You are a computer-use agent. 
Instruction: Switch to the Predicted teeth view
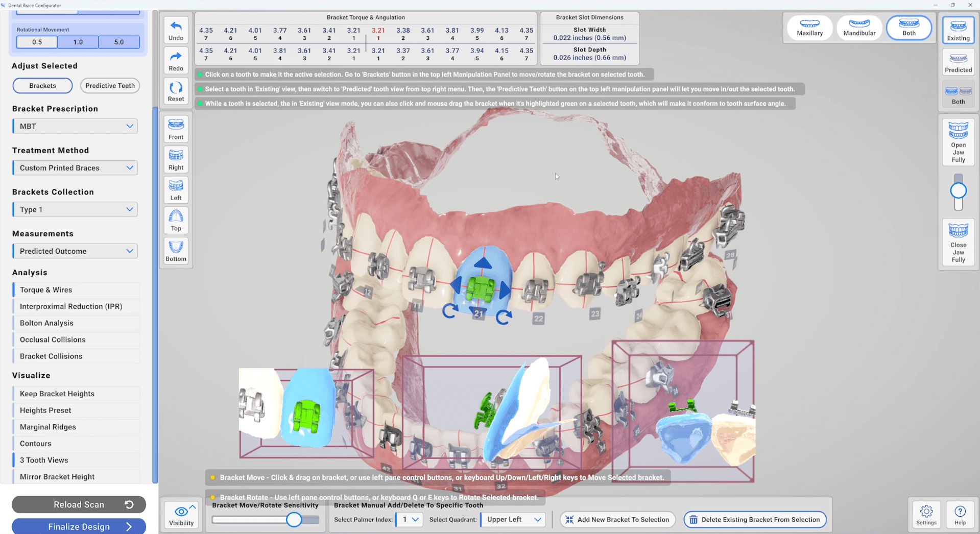(958, 62)
